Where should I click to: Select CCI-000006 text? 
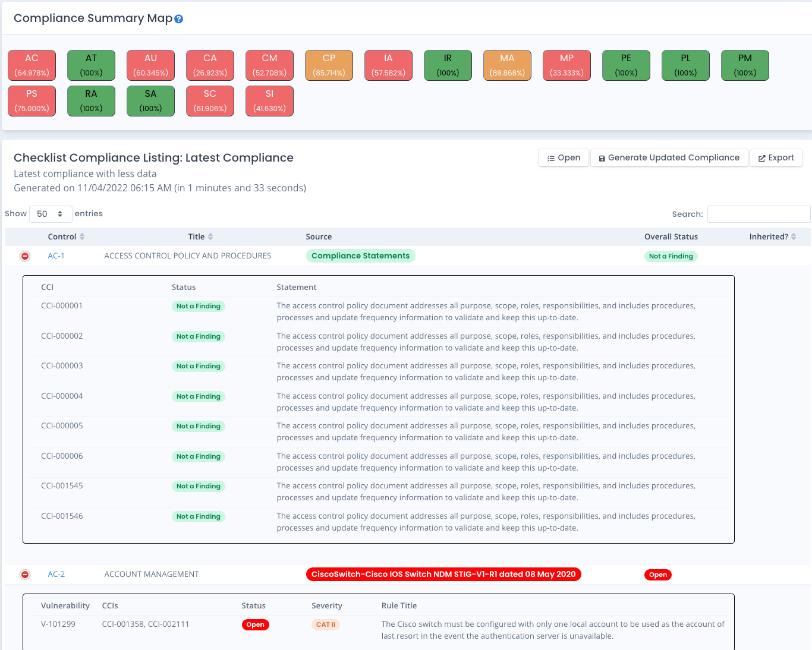point(62,456)
